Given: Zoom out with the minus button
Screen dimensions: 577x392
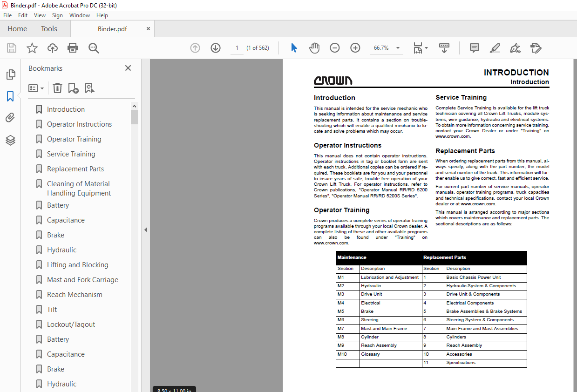Looking at the screenshot, I should pyautogui.click(x=335, y=48).
